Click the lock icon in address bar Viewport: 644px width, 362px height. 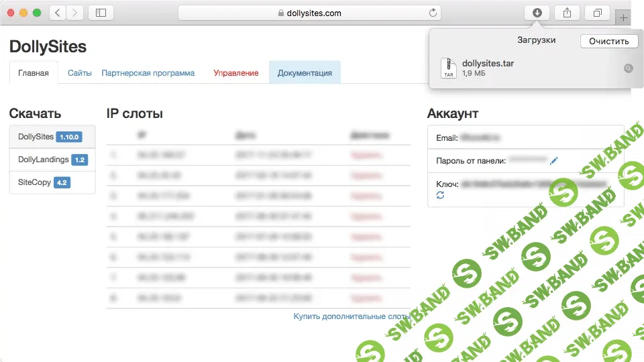click(x=281, y=13)
